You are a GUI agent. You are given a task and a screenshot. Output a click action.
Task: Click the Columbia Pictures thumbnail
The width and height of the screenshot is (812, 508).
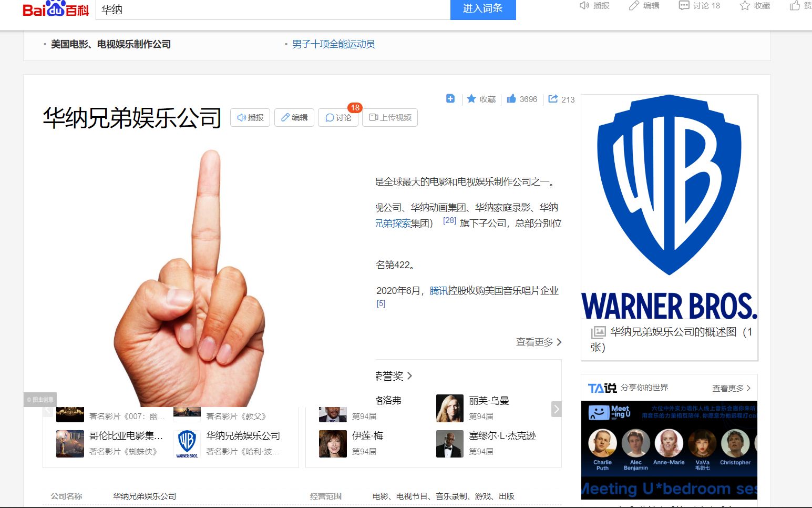pos(70,444)
